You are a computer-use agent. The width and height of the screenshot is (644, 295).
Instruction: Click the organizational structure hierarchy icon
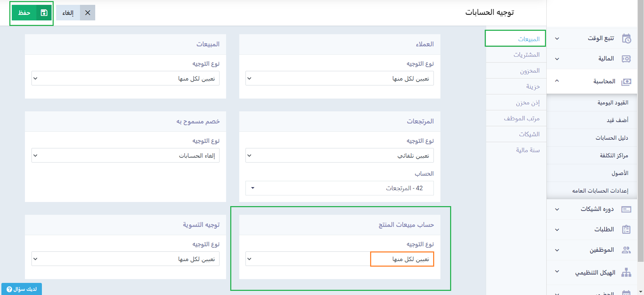tap(626, 273)
